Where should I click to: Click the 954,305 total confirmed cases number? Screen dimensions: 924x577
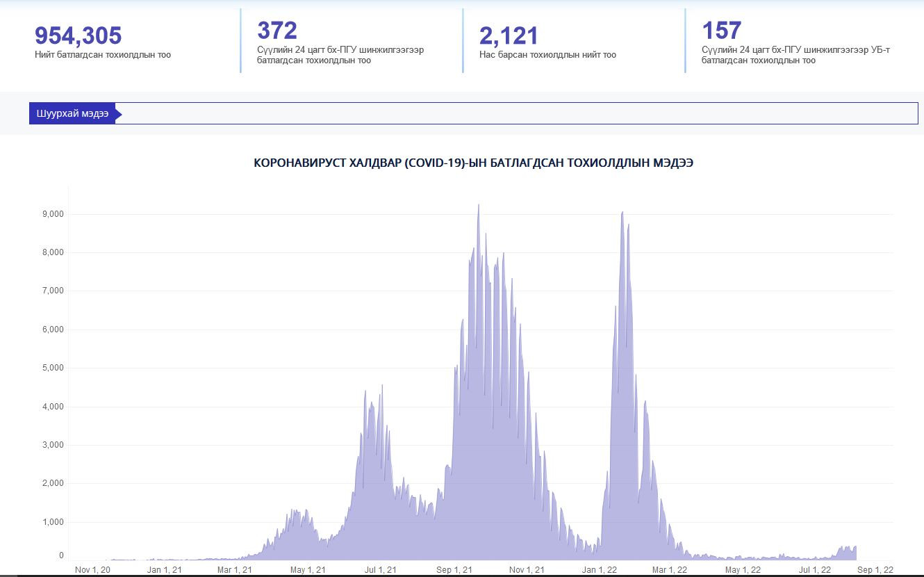click(78, 35)
